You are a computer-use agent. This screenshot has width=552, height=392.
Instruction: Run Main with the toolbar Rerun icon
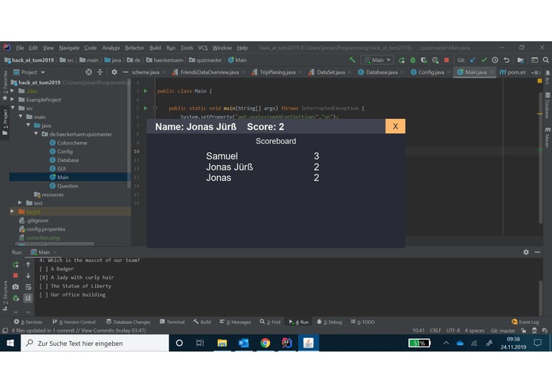(x=401, y=60)
